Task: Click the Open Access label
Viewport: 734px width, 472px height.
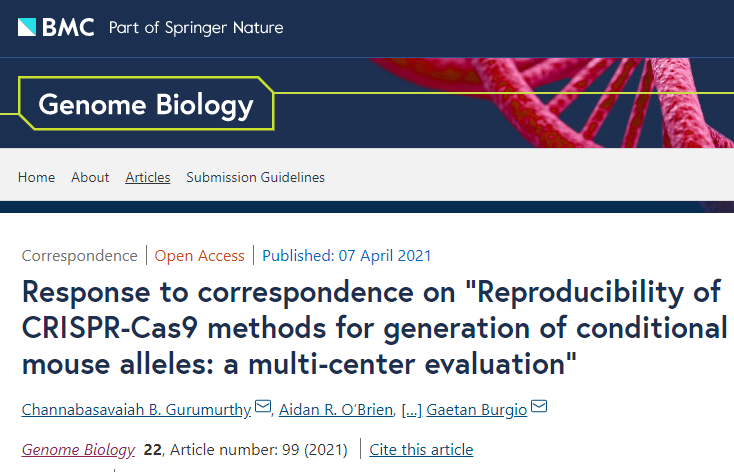Action: tap(199, 255)
